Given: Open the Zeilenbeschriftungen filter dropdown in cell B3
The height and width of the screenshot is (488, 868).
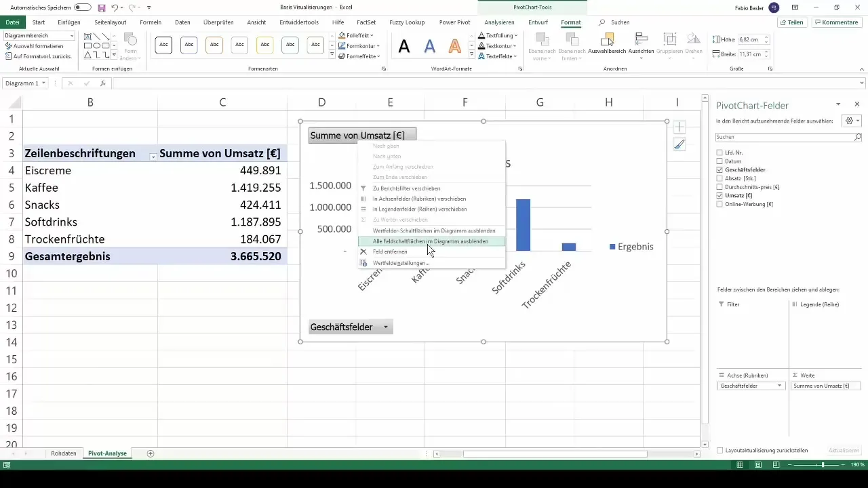Looking at the screenshot, I should click(x=153, y=156).
